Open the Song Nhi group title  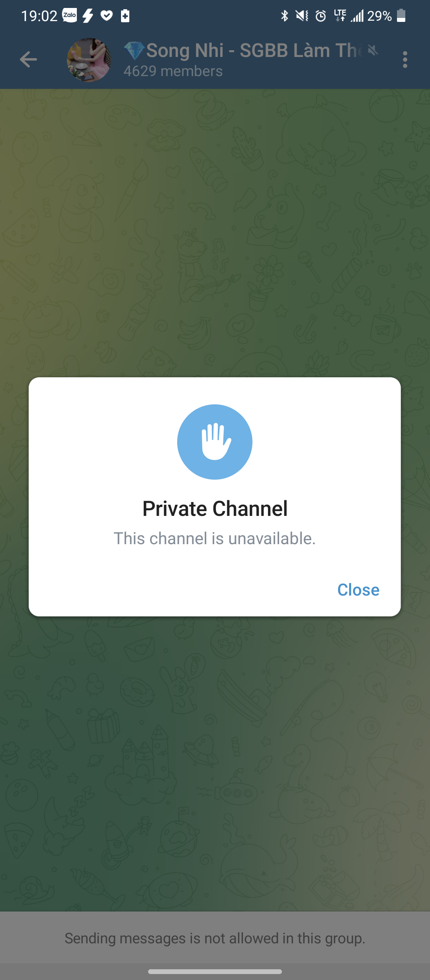point(244,51)
